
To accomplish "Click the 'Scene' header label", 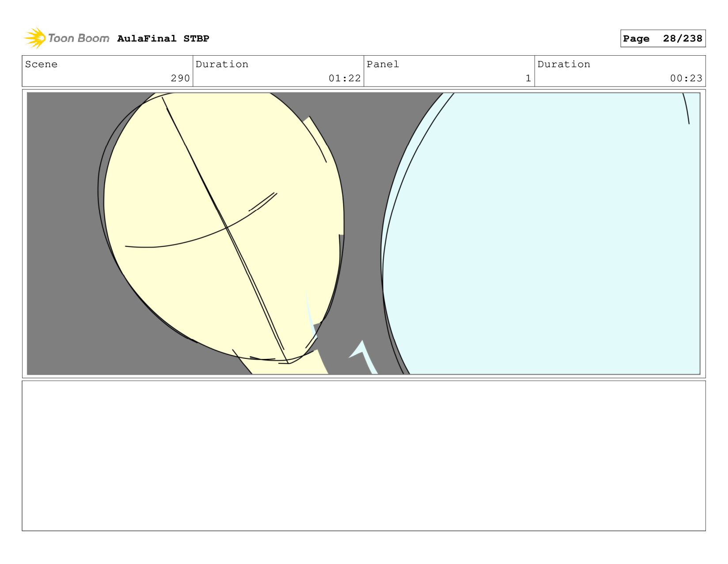I will click(x=41, y=64).
